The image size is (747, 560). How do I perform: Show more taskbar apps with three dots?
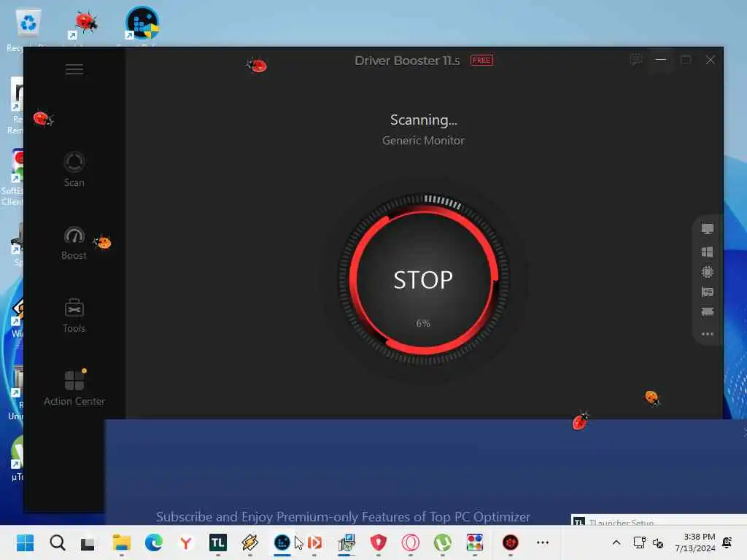[x=543, y=542]
